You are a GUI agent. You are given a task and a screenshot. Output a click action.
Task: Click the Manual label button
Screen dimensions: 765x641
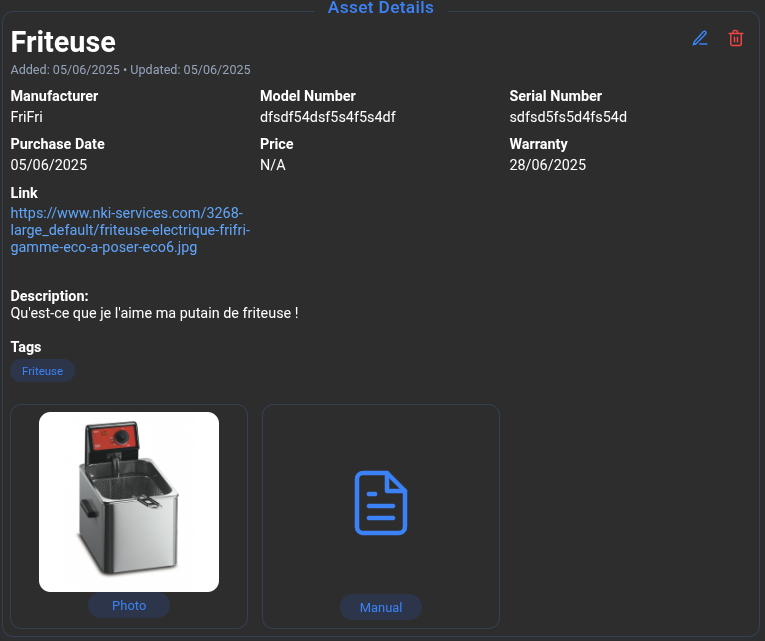[381, 607]
